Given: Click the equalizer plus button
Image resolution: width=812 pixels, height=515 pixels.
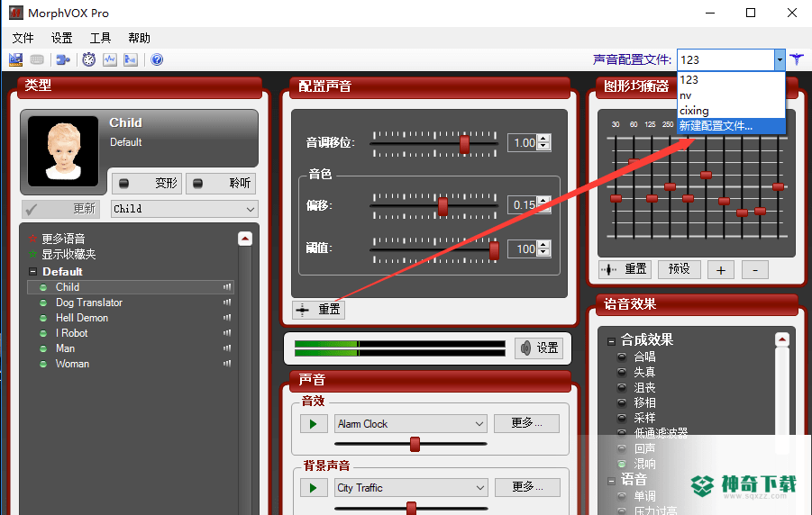Looking at the screenshot, I should tap(721, 270).
